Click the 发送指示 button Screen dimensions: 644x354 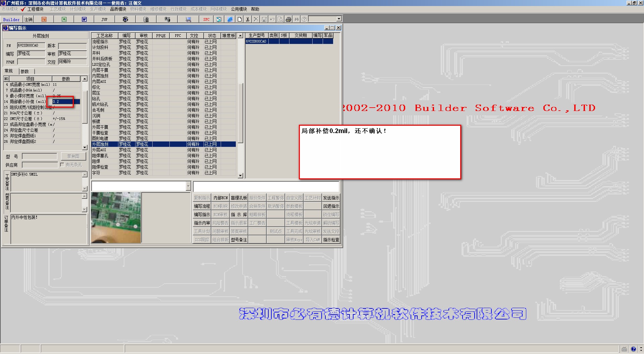(x=331, y=198)
